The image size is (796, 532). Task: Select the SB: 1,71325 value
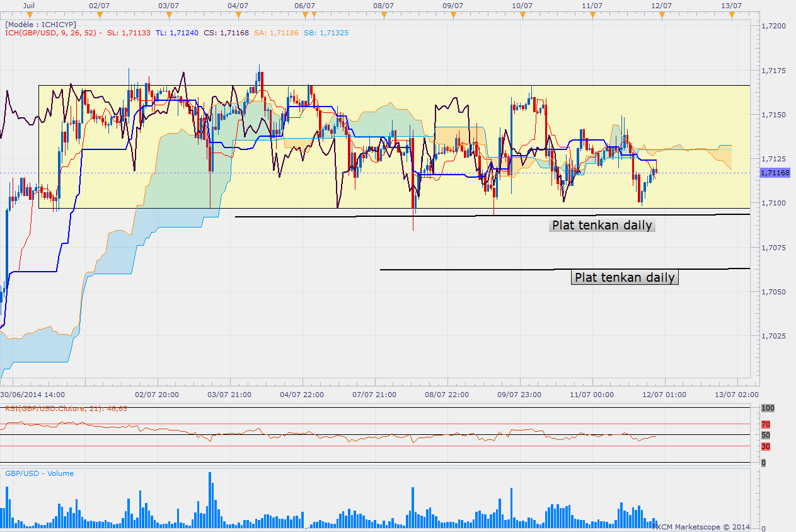point(326,33)
